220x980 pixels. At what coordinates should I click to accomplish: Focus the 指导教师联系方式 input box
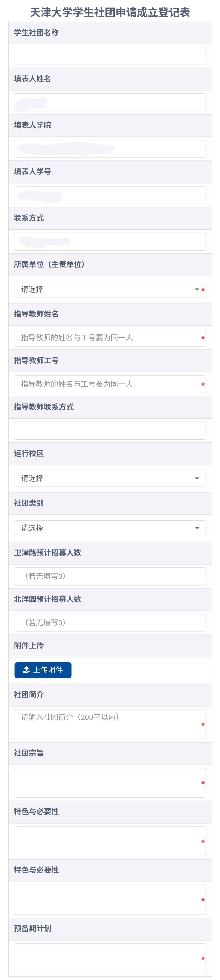point(110,430)
